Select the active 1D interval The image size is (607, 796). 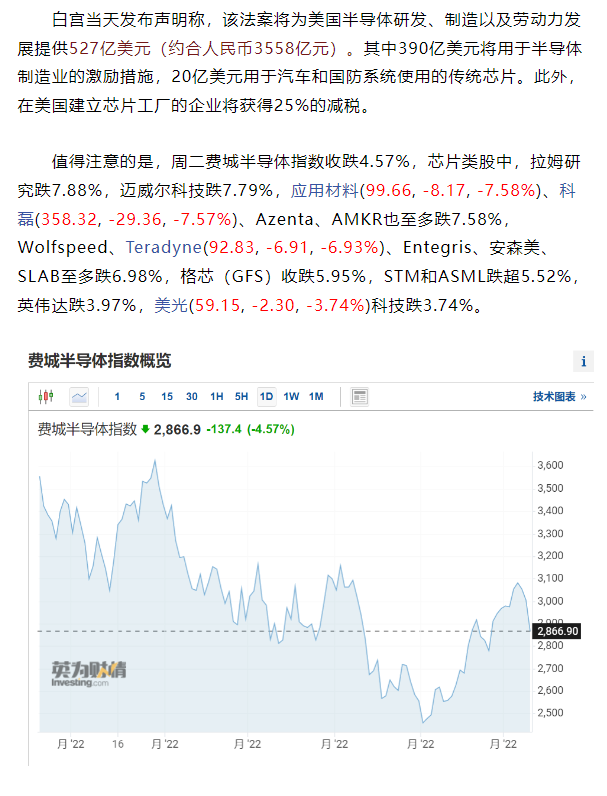pyautogui.click(x=266, y=396)
